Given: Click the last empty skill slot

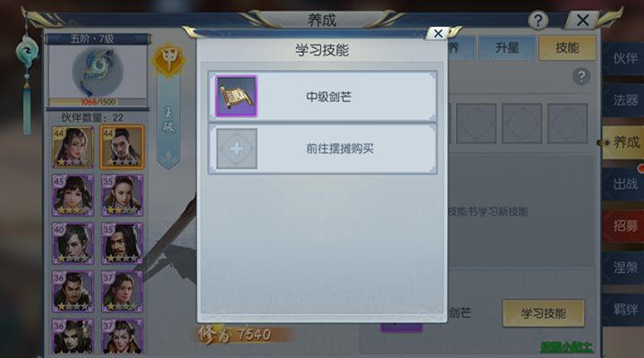Looking at the screenshot, I should 567,124.
